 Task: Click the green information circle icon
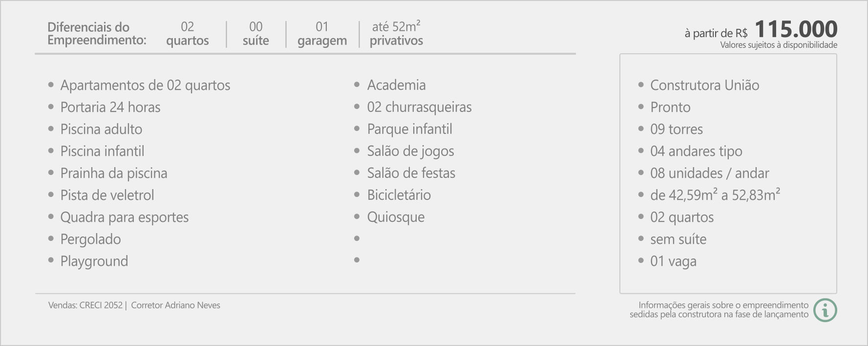pos(825,310)
